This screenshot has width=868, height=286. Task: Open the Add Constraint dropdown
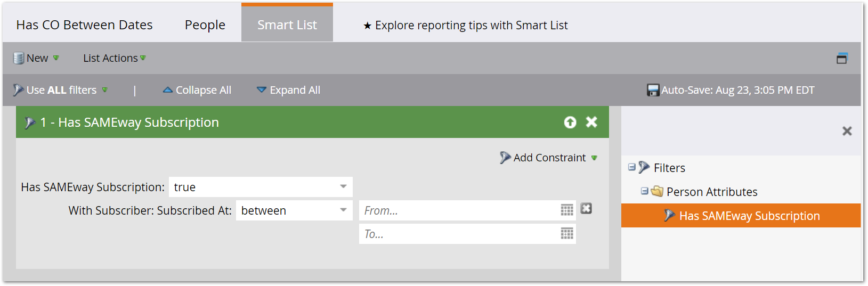coord(549,158)
